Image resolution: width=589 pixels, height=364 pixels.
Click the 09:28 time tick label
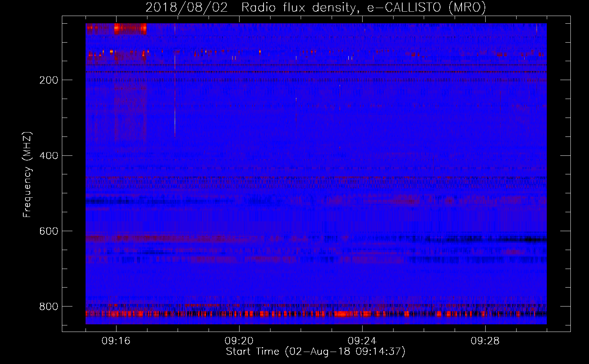click(x=485, y=341)
